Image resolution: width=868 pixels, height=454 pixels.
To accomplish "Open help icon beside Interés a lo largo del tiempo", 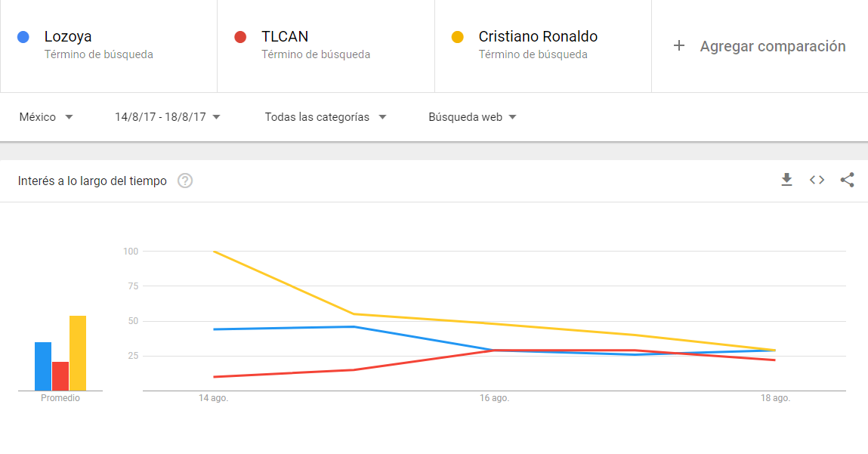I will click(185, 181).
